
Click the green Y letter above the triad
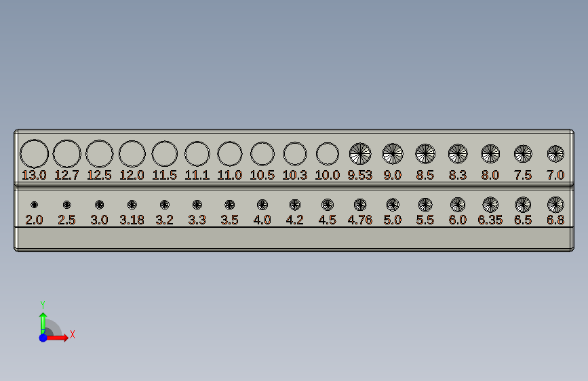43,305
